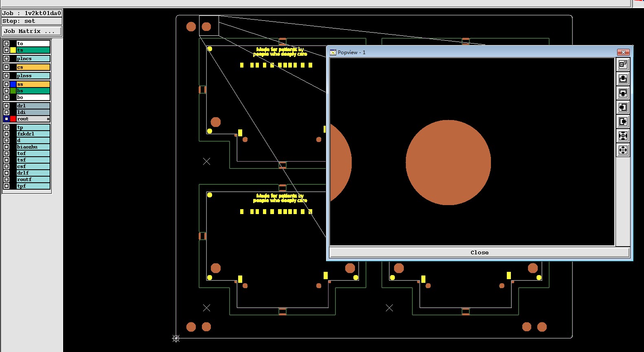The height and width of the screenshot is (352, 644).
Task: Toggle the 'cs' layer checkbox
Action: pyautogui.click(x=7, y=67)
